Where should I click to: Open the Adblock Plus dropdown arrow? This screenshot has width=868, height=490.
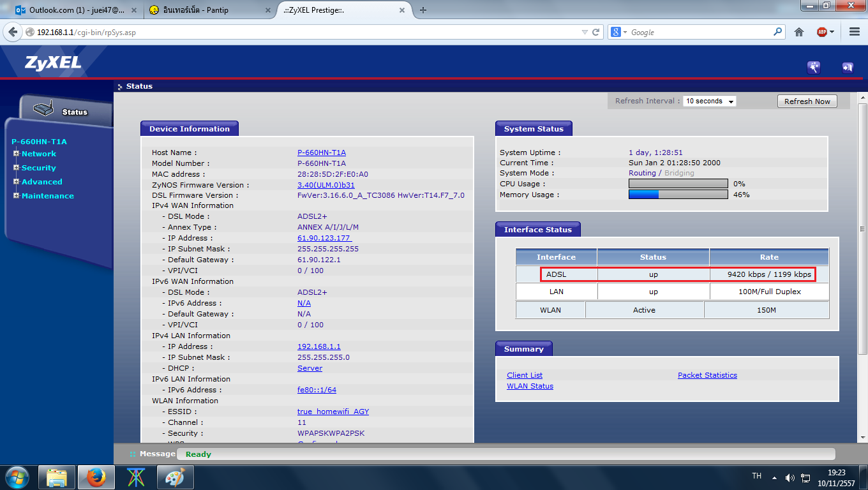(832, 32)
